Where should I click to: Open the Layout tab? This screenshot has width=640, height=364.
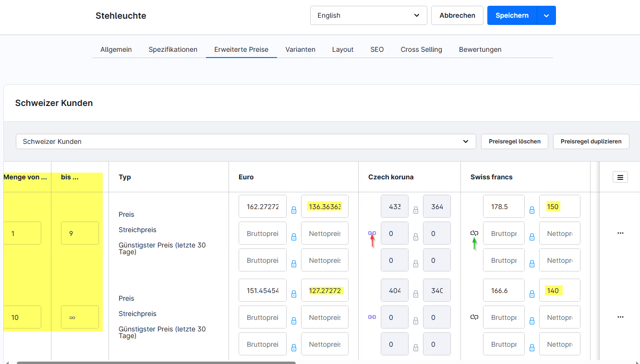pyautogui.click(x=343, y=49)
